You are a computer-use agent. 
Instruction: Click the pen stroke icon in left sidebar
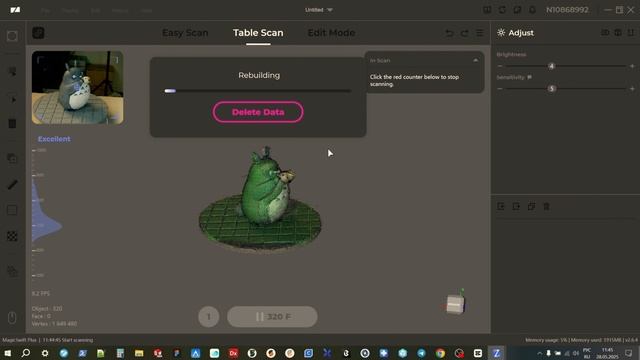pyautogui.click(x=12, y=184)
